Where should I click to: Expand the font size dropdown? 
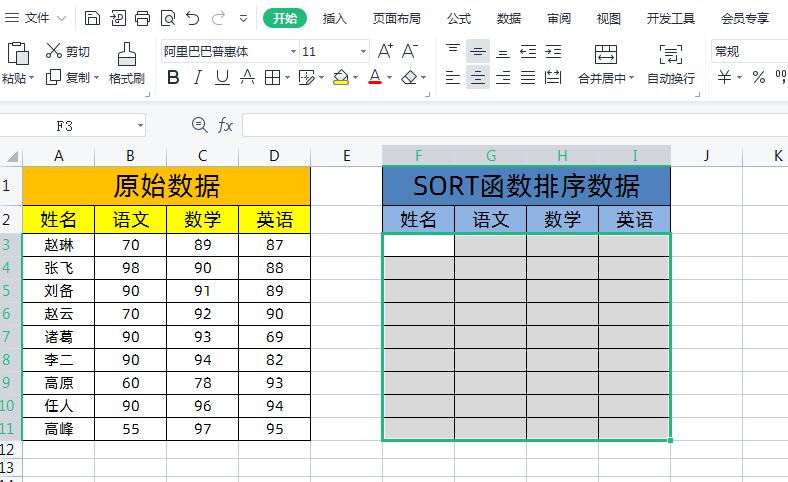coord(363,51)
